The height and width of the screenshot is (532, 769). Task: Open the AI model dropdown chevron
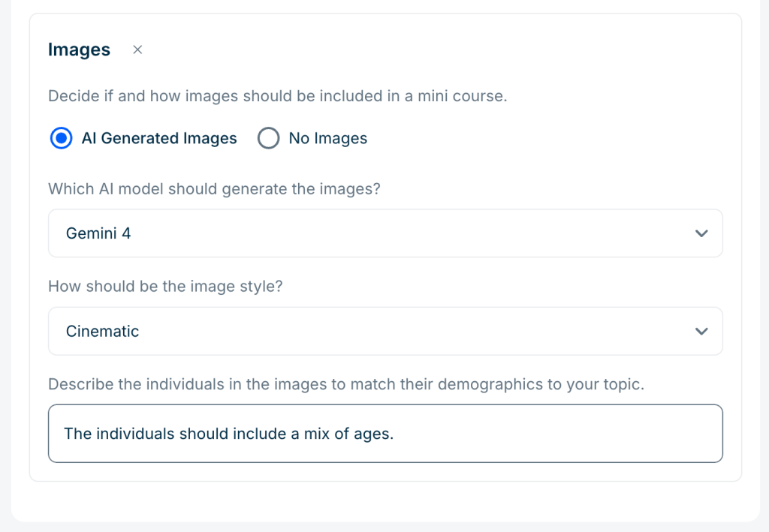pos(701,233)
